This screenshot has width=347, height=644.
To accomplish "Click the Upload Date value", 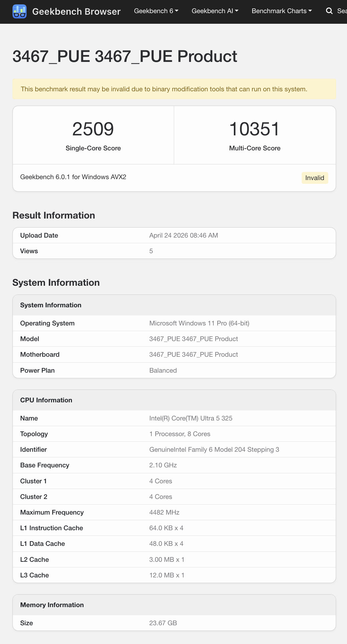I will [184, 235].
